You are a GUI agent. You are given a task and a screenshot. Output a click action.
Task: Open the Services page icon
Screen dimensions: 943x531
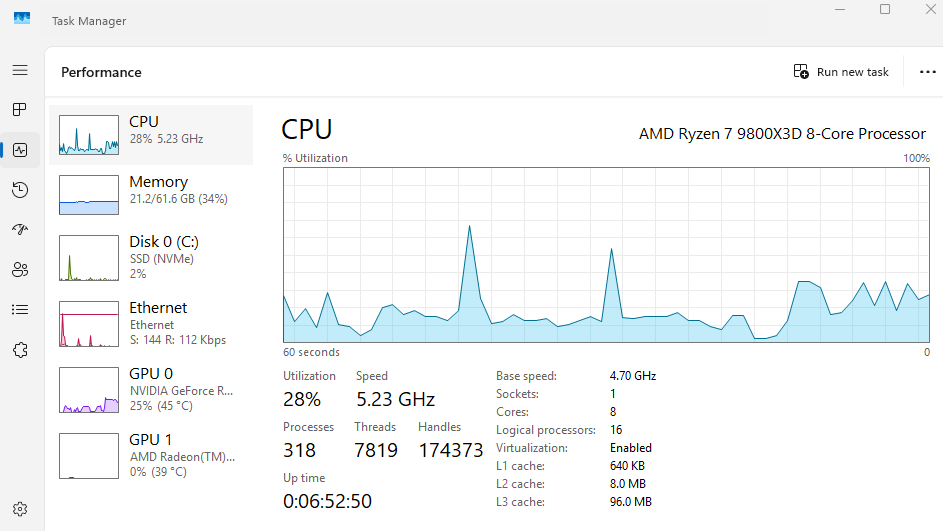pos(20,350)
